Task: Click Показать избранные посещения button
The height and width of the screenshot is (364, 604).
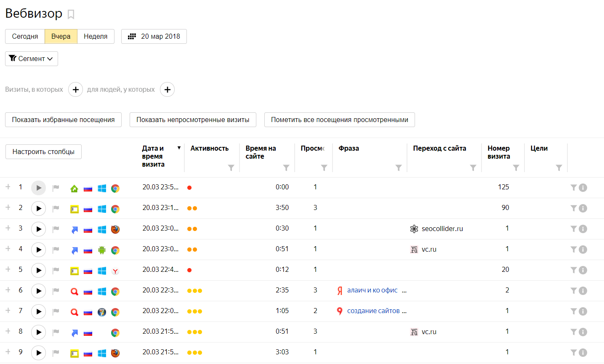Action: 63,120
